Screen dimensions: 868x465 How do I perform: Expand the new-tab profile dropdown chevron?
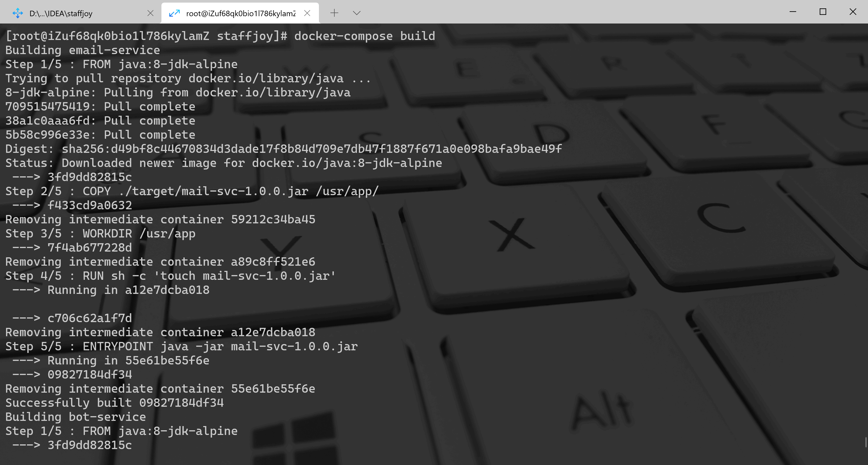(x=357, y=13)
